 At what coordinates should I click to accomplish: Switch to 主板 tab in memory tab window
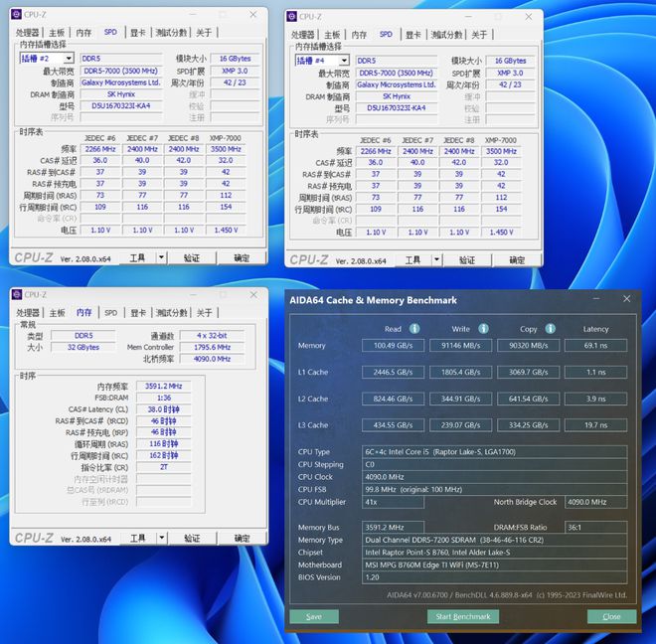click(x=57, y=313)
